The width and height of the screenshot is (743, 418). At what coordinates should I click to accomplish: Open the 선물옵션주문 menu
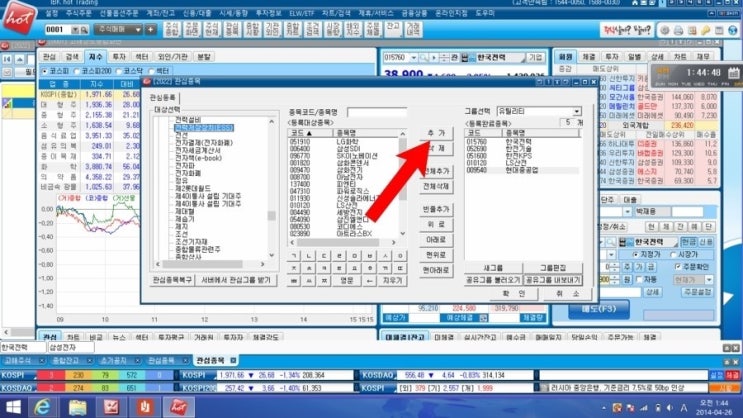click(118, 13)
